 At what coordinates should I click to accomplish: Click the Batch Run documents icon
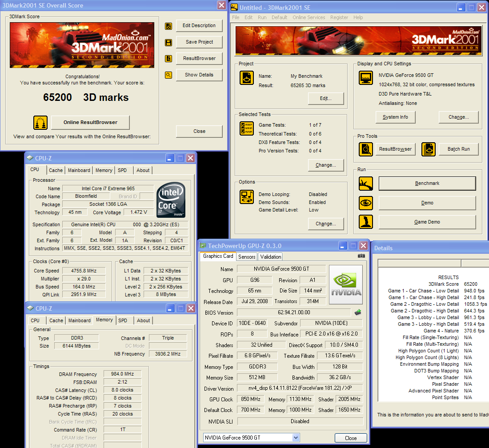click(429, 149)
